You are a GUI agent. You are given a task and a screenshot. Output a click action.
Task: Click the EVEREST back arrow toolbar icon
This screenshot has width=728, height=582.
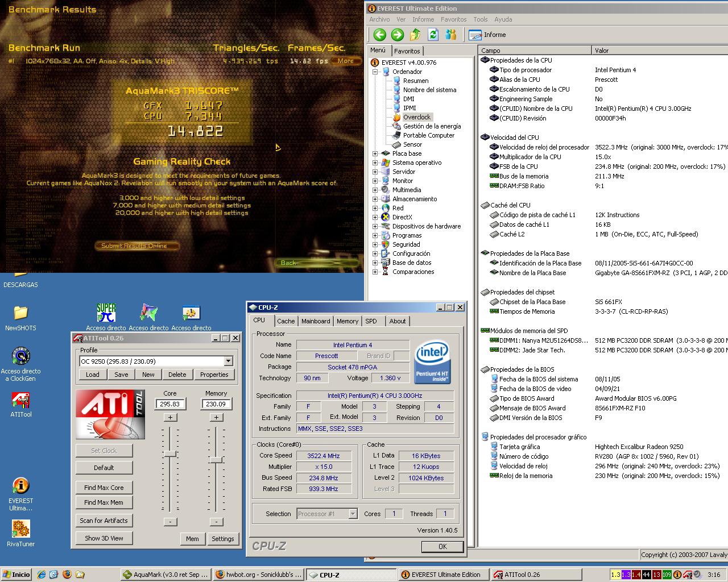point(379,35)
